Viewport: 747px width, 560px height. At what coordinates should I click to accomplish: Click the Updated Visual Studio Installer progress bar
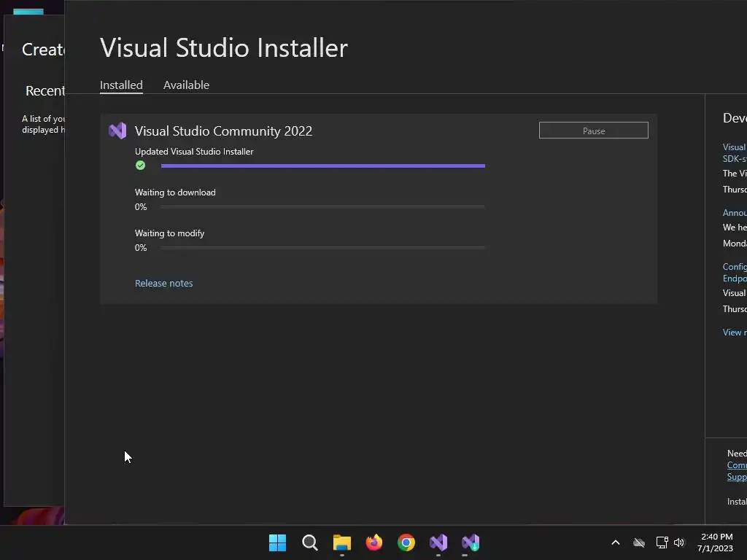pyautogui.click(x=323, y=166)
